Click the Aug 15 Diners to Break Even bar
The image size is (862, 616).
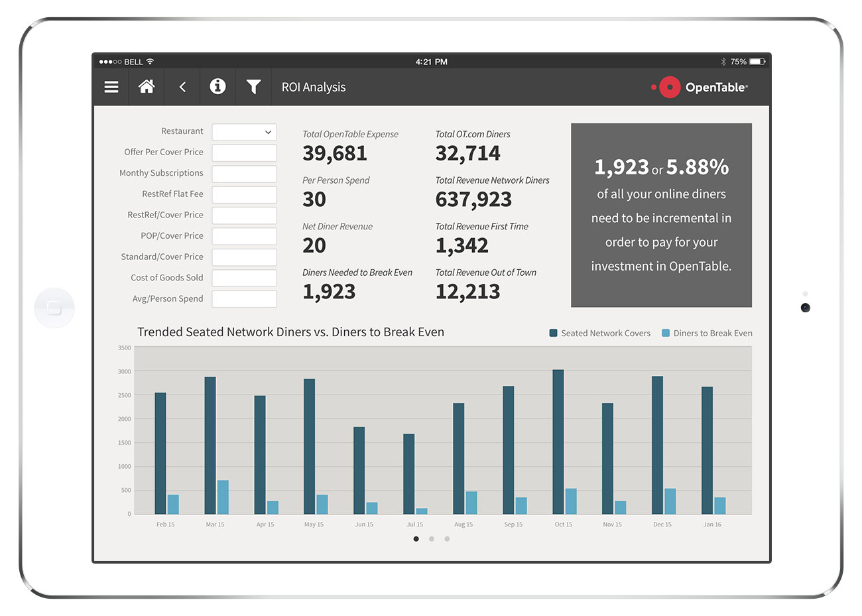[471, 503]
